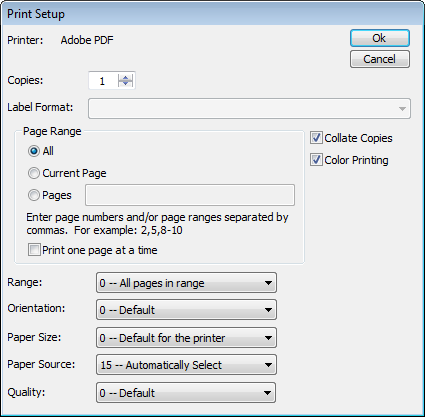425x417 pixels.
Task: Toggle the Color Printing checkbox
Action: (x=316, y=160)
